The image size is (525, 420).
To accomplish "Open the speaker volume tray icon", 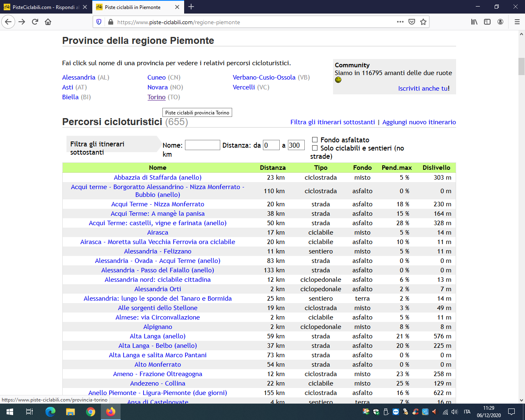I will (x=454, y=412).
